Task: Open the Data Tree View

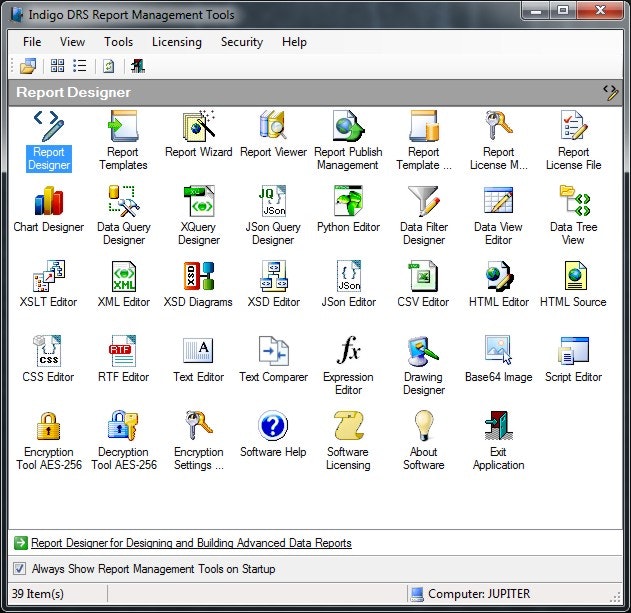Action: [x=573, y=216]
